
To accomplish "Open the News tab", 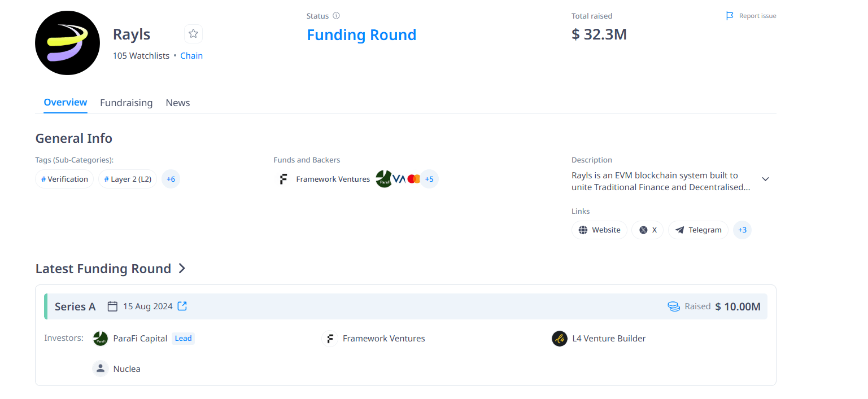I will click(x=177, y=103).
